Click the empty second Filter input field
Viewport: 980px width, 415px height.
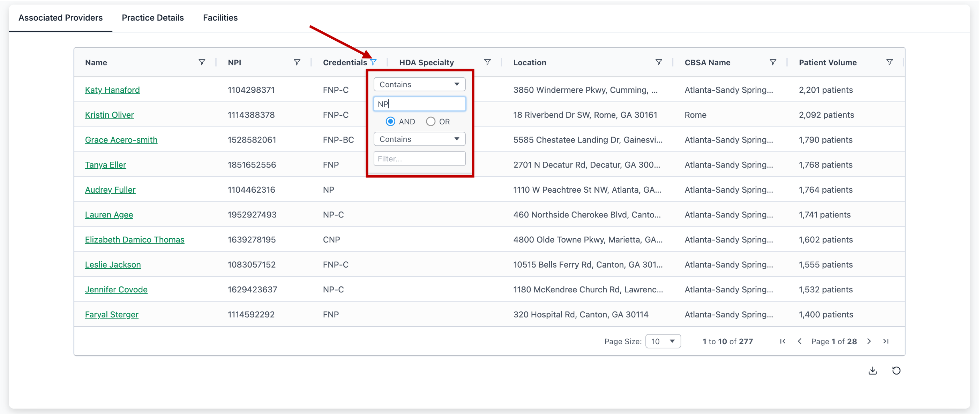pyautogui.click(x=419, y=159)
